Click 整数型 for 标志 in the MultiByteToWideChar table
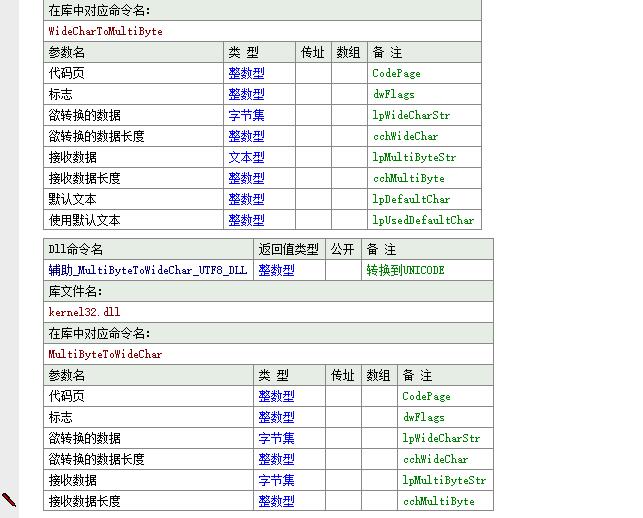 [276, 417]
